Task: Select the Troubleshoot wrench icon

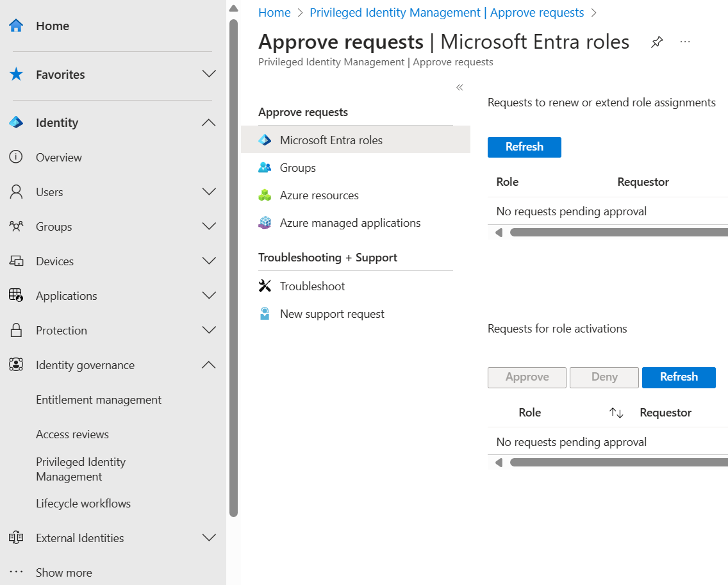Action: (x=265, y=286)
